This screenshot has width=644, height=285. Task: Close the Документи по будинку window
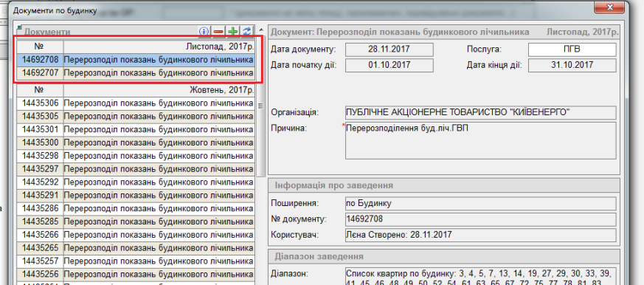[609, 7]
